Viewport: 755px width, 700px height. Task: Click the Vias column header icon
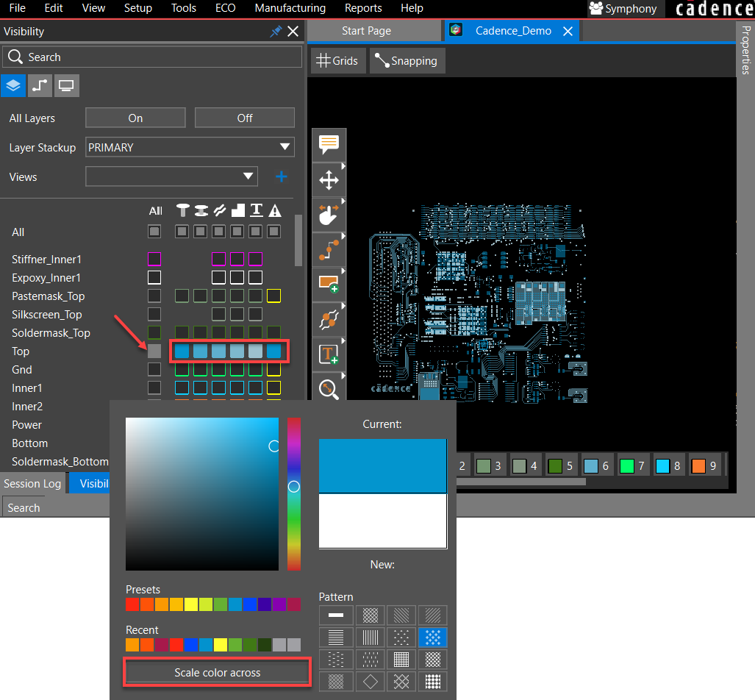(x=201, y=210)
